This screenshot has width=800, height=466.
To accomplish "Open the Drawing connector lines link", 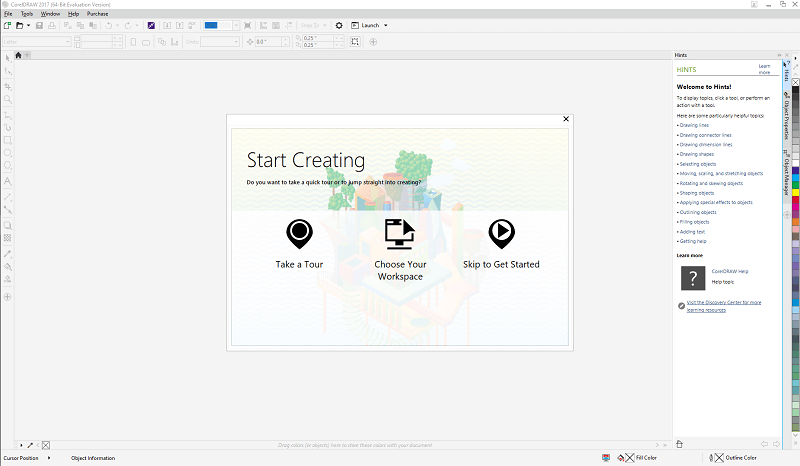I will [705, 135].
